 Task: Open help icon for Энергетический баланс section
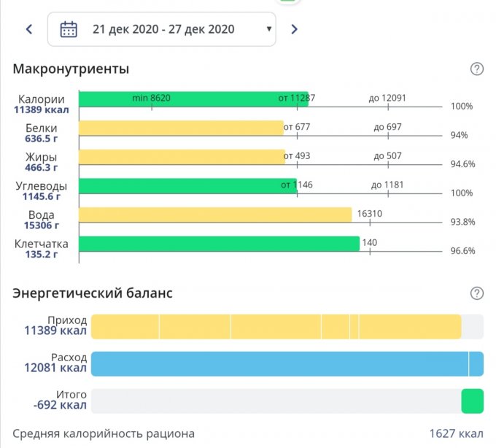click(x=477, y=293)
